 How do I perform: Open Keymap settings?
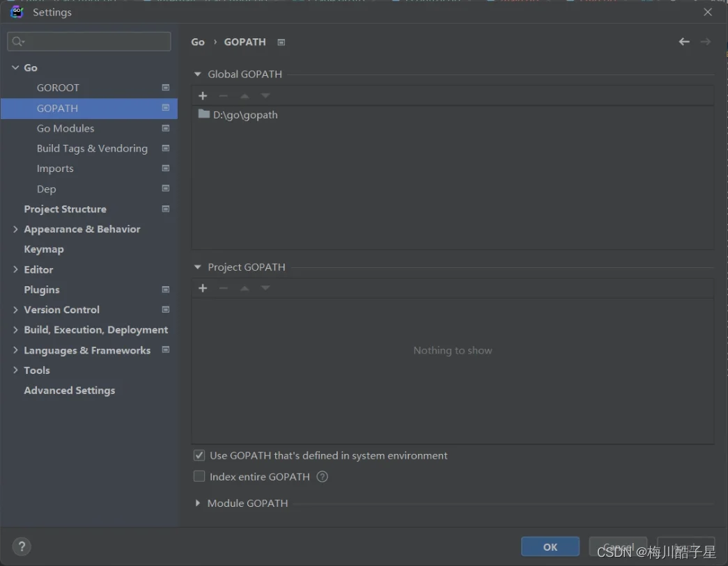pyautogui.click(x=44, y=249)
